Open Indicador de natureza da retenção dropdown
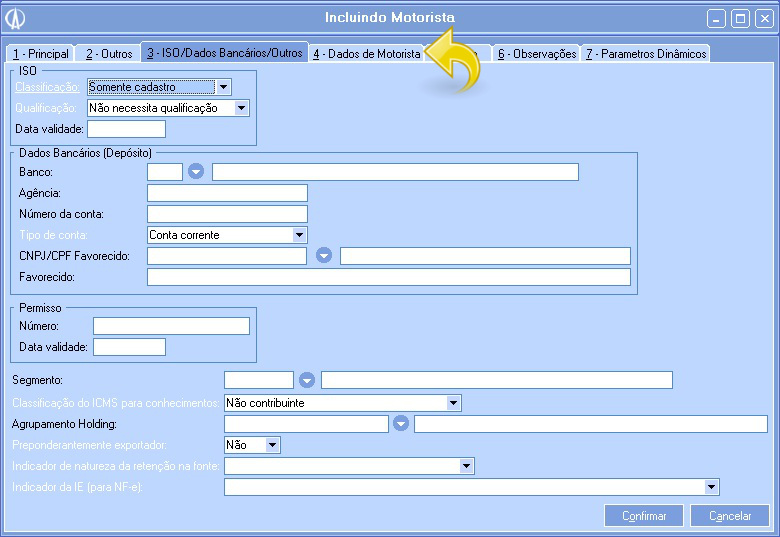Viewport: 780px width, 537px height. click(466, 466)
